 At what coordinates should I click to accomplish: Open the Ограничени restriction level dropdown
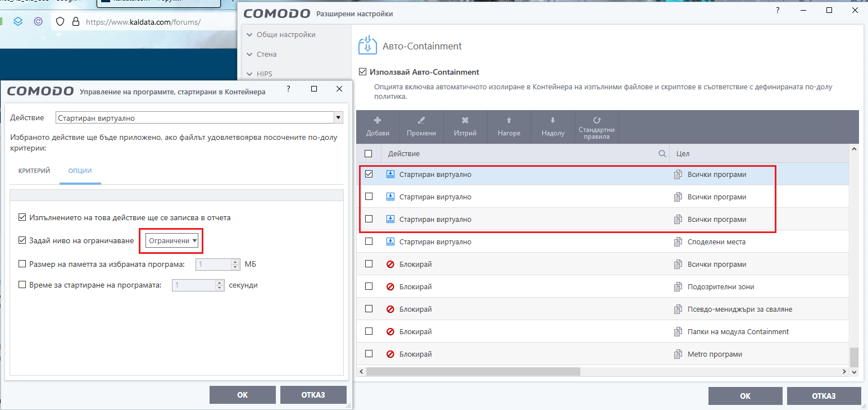(x=172, y=240)
